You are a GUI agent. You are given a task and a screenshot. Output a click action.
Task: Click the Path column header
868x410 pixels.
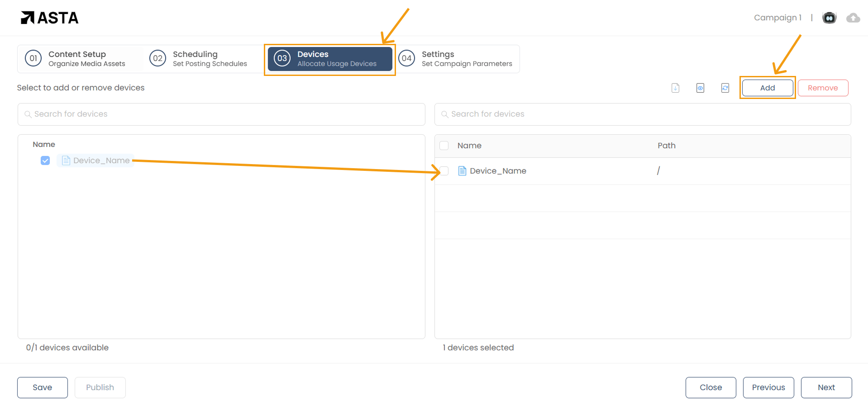[666, 146]
